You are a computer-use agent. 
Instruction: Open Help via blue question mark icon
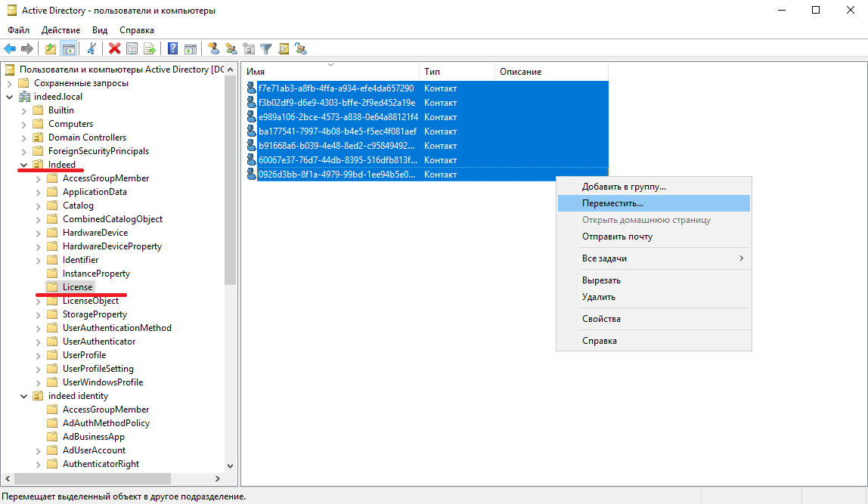coord(173,49)
